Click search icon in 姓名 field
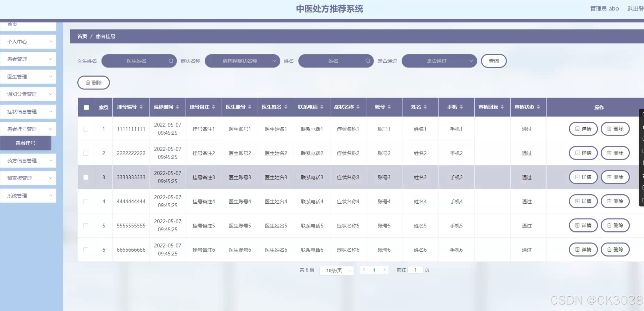Viewport: 644px width, 311px height. point(368,61)
